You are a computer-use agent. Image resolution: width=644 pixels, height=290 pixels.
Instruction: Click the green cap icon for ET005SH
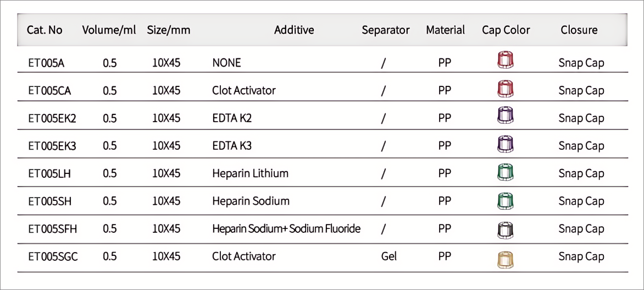(x=504, y=200)
